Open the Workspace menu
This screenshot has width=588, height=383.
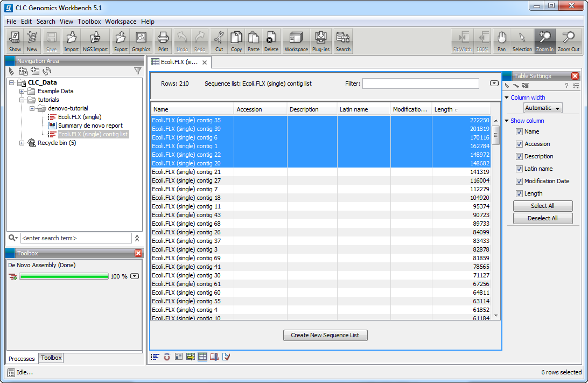coord(121,22)
